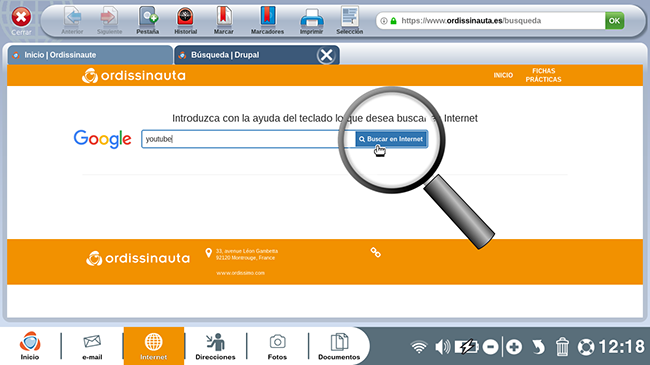The width and height of the screenshot is (650, 365).
Task: Open the e-mail app in taskbar
Action: [92, 346]
